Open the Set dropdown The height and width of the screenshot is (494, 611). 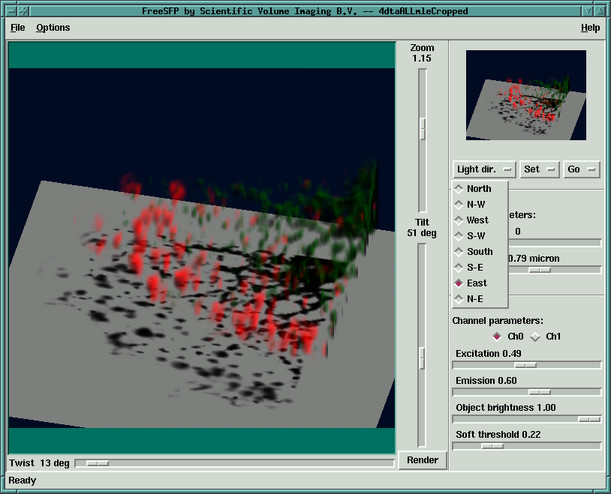point(539,169)
